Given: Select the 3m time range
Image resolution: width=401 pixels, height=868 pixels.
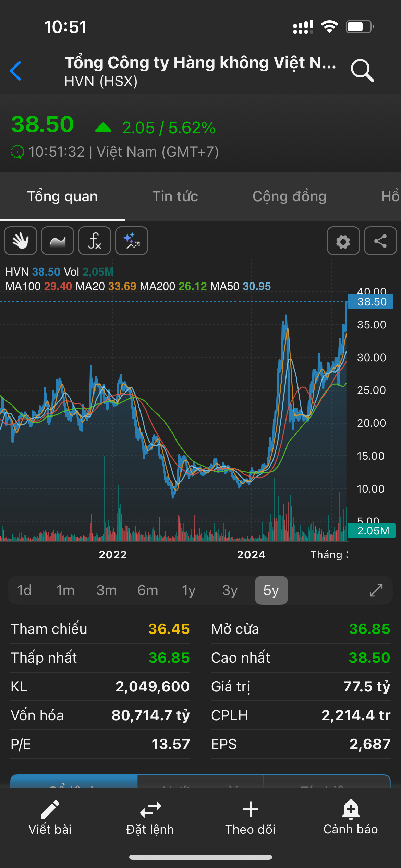Looking at the screenshot, I should (x=107, y=590).
